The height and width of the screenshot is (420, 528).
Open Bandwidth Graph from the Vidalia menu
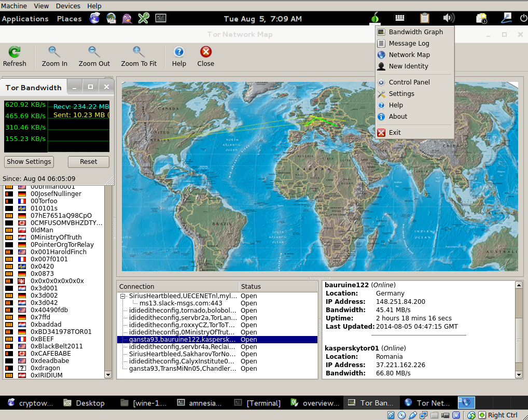click(x=415, y=32)
